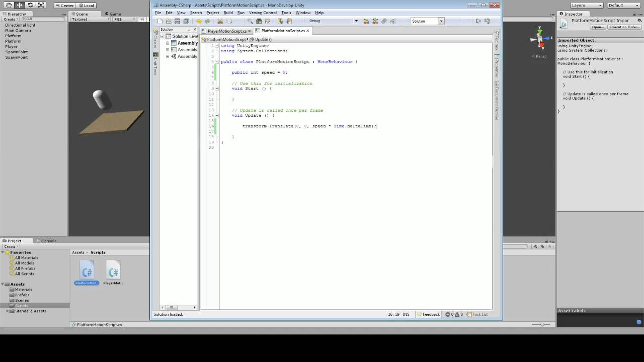This screenshot has width=644, height=362.
Task: Select Directional light in Hierarchy
Action: coord(20,25)
